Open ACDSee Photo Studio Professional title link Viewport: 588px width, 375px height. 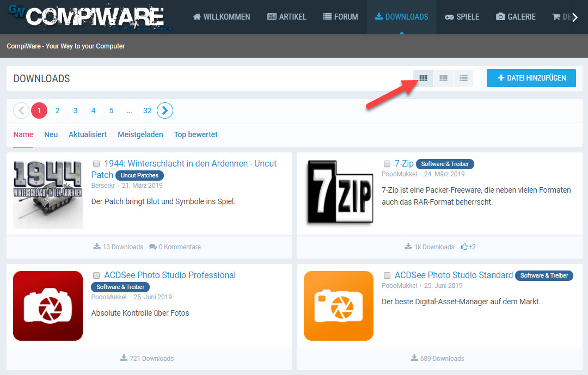point(170,275)
